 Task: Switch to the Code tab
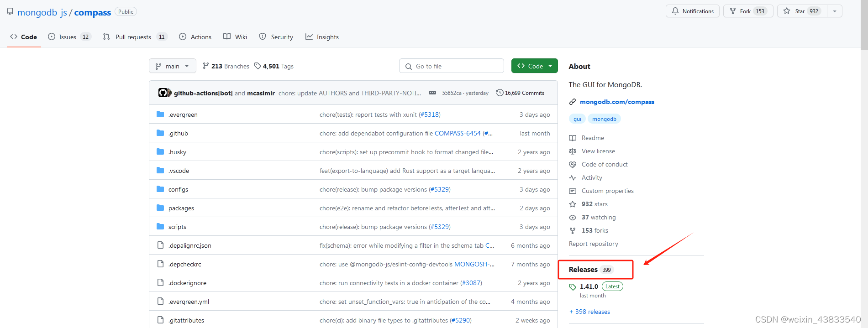pyautogui.click(x=24, y=37)
